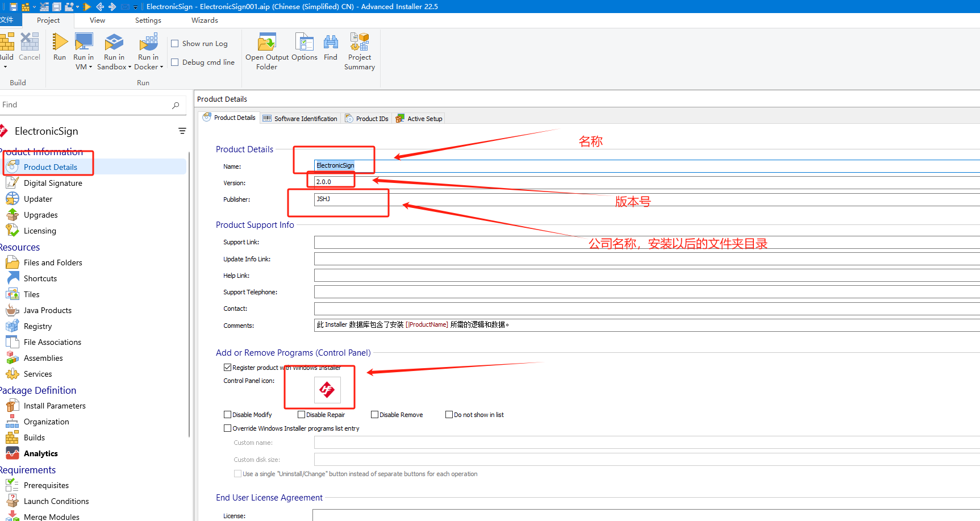Screen dimensions: 980x521
Task: Open Files and Folders page
Action: (53, 262)
